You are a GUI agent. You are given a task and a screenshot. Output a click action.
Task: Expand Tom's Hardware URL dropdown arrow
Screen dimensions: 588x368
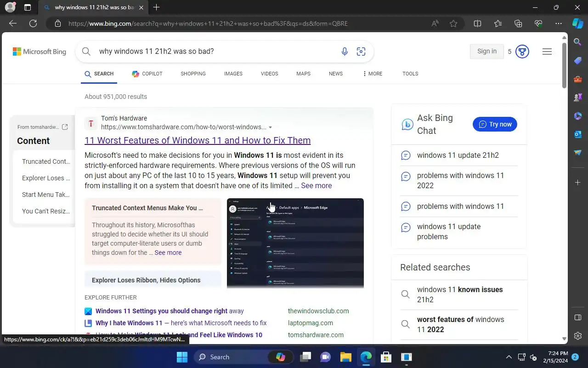[270, 127]
